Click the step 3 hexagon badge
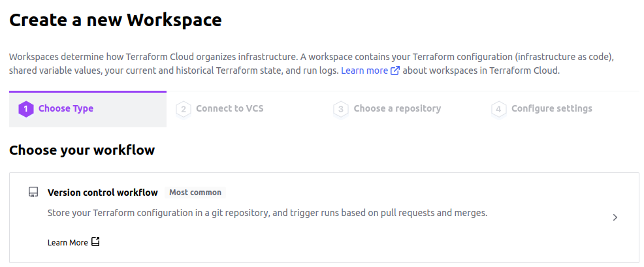Viewport: 644px width, 267px height. pos(341,109)
